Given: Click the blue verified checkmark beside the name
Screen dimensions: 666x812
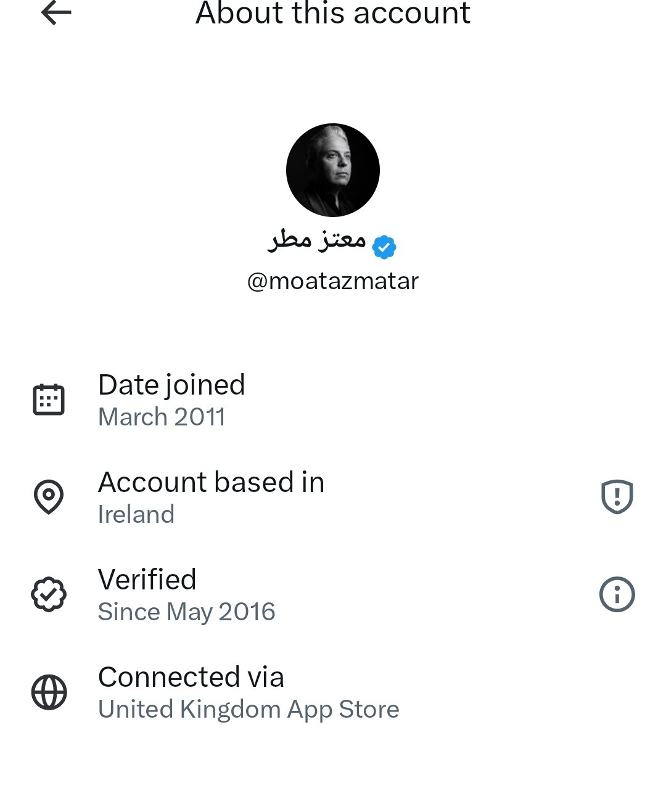Looking at the screenshot, I should click(x=384, y=247).
